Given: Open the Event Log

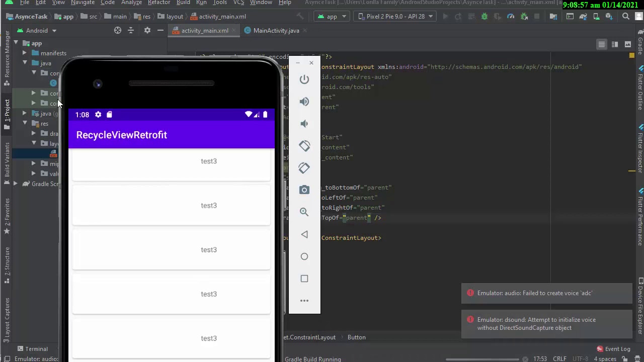Looking at the screenshot, I should pos(613,349).
